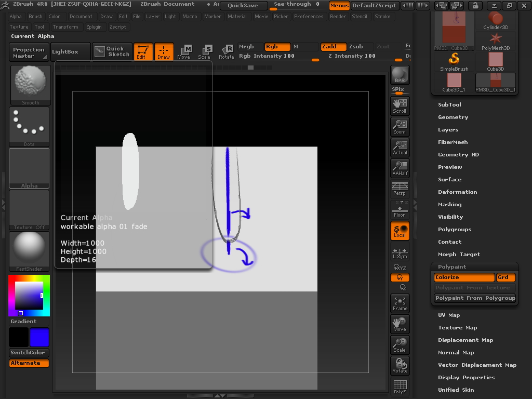Image resolution: width=532 pixels, height=399 pixels.
Task: Toggle Persp perspective mode
Action: (400, 188)
